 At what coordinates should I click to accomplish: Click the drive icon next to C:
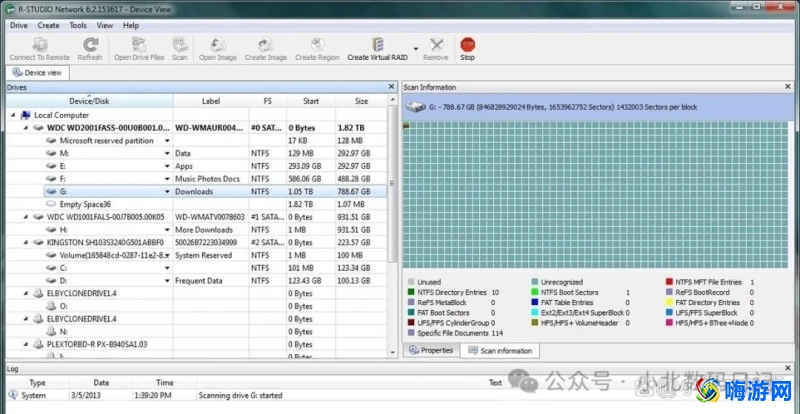click(51, 268)
